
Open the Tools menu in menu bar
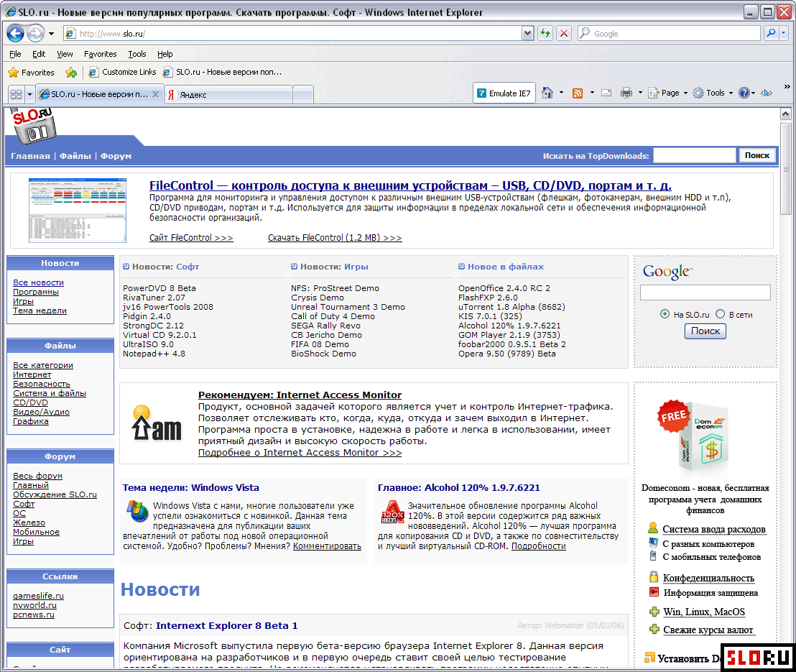pos(137,54)
